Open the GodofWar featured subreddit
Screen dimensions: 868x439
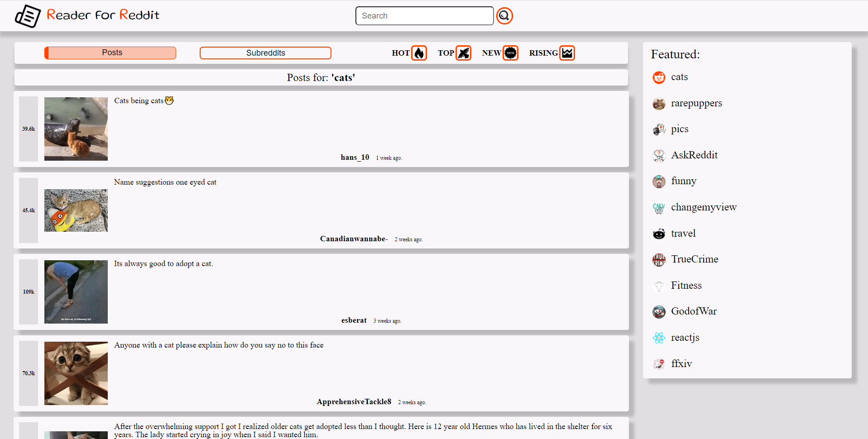(694, 311)
